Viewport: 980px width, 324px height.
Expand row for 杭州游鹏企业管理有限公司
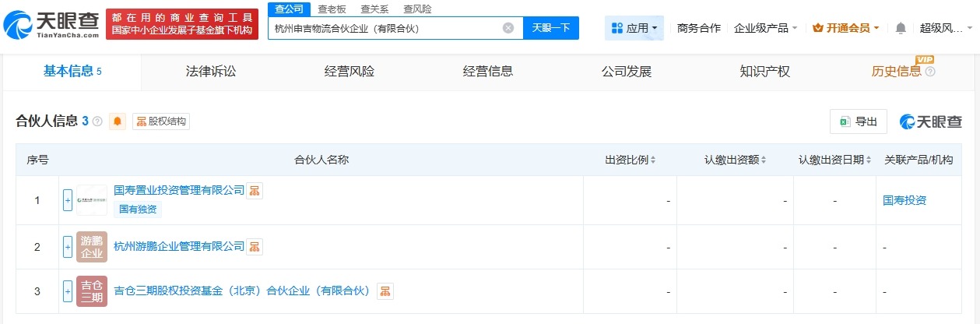[x=68, y=247]
